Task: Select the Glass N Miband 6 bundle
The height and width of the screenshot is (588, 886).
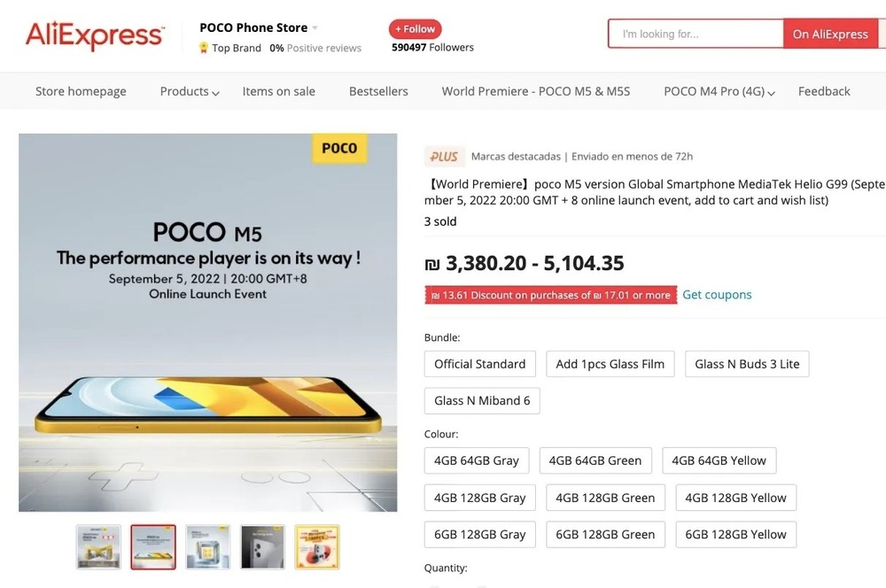Action: 482,400
